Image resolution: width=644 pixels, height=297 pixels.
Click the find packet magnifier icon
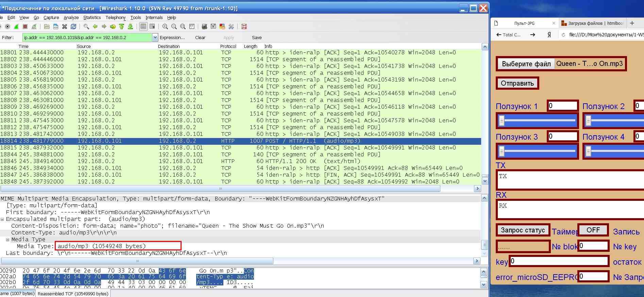coord(86,27)
